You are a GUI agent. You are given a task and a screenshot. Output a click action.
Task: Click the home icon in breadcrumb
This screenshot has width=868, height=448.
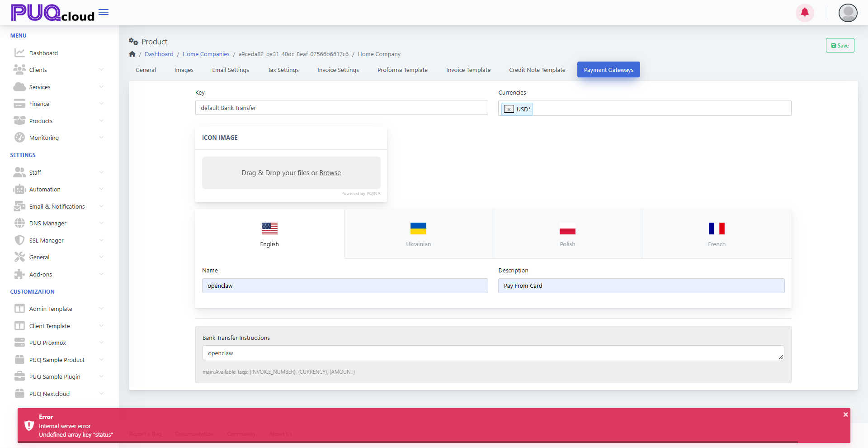(x=132, y=54)
